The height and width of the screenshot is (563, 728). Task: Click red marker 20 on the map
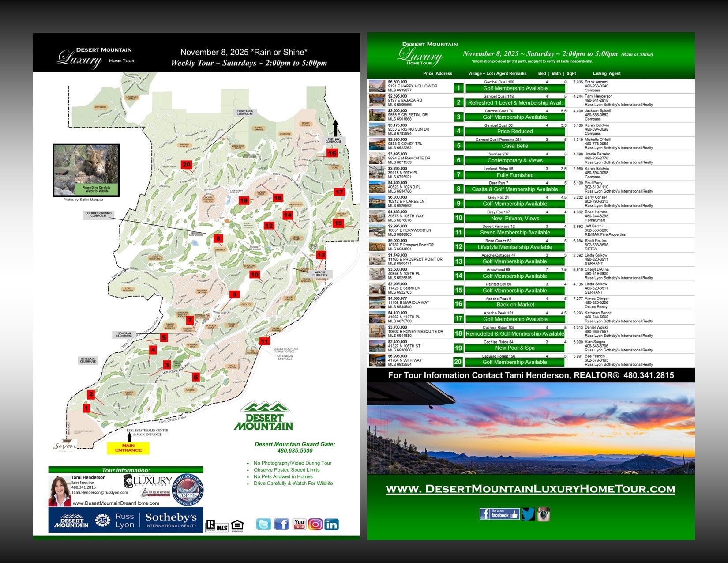point(186,165)
